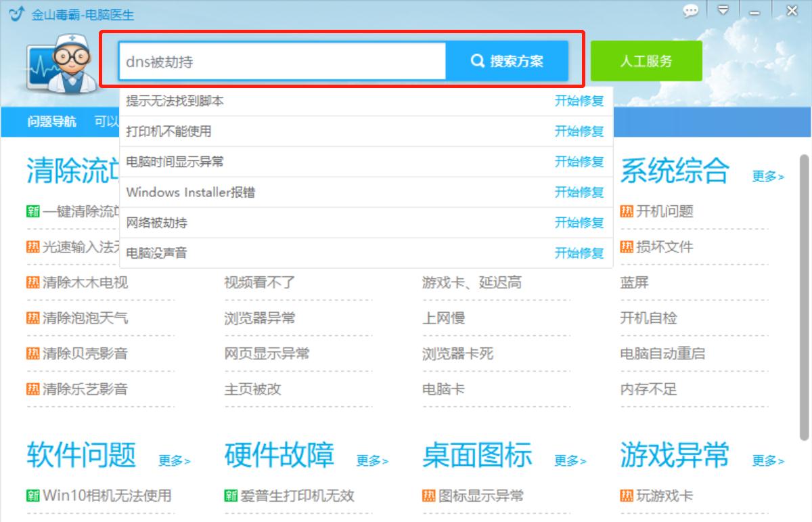Viewport: 812px width, 522px height.
Task: Click the hot badge beside 图标显示异常
Action: [x=429, y=496]
